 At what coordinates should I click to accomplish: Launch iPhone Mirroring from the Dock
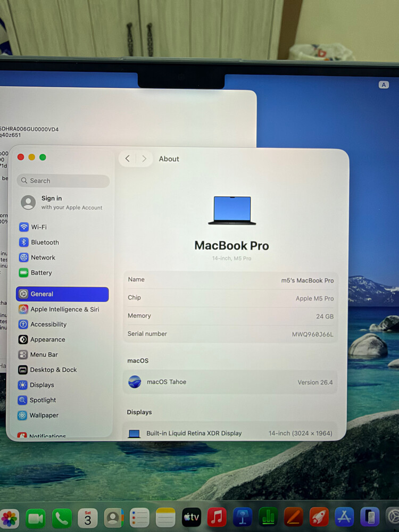[x=370, y=517]
